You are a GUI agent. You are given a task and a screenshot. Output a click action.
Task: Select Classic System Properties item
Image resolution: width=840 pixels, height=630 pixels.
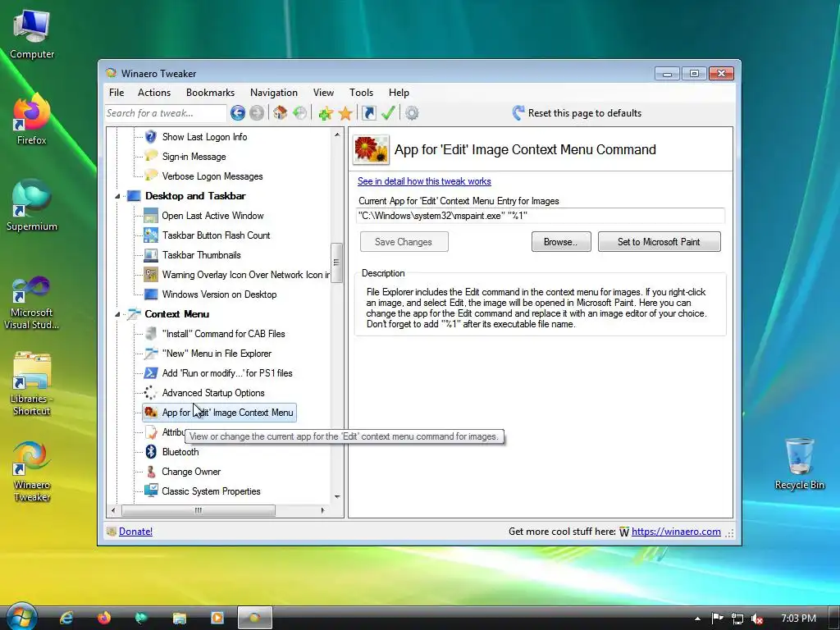(211, 491)
